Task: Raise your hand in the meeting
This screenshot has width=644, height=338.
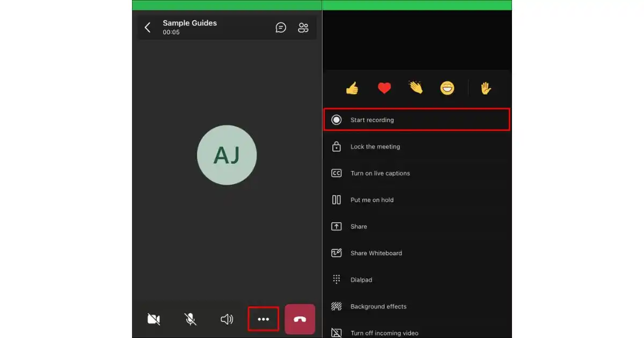Action: point(486,88)
